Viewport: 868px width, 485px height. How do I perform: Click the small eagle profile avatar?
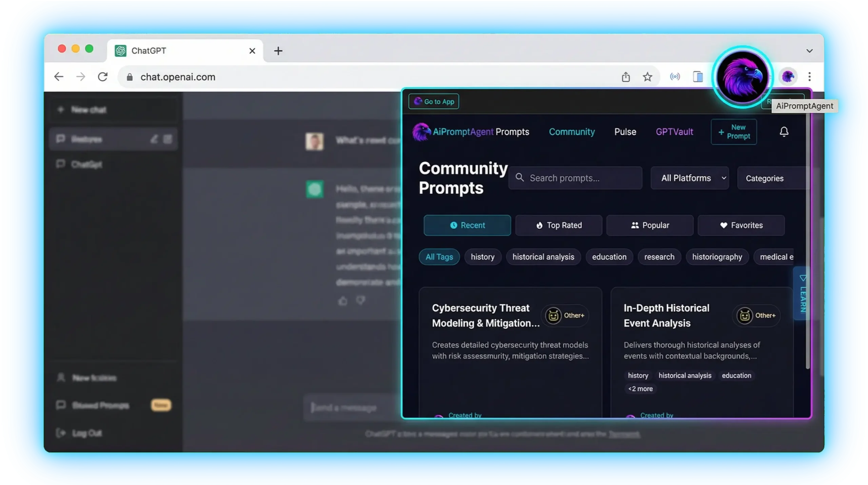point(788,77)
